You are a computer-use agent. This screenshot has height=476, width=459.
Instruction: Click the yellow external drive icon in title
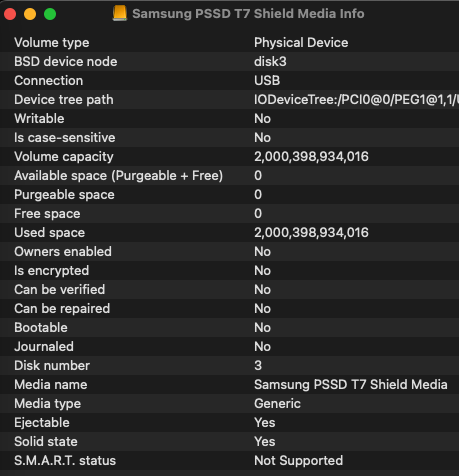point(120,13)
